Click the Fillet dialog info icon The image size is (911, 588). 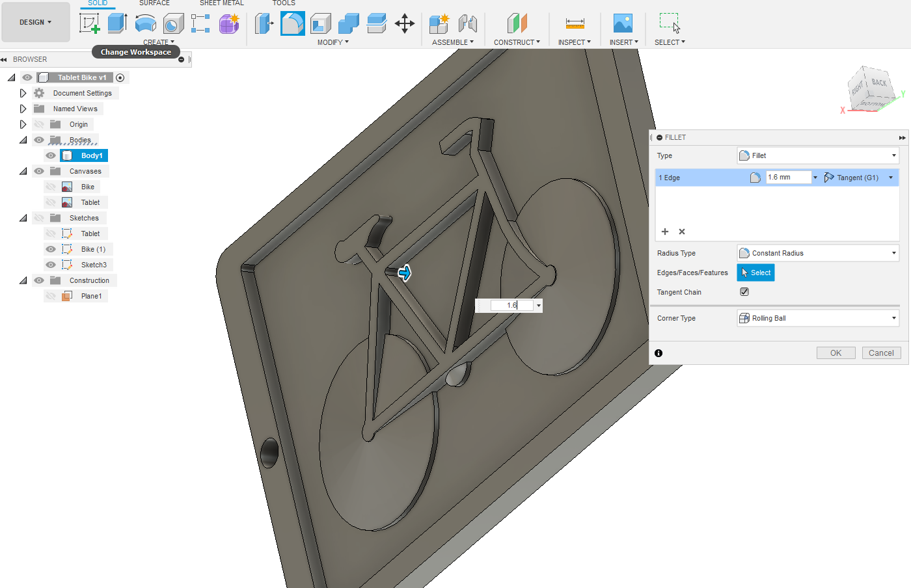(659, 353)
